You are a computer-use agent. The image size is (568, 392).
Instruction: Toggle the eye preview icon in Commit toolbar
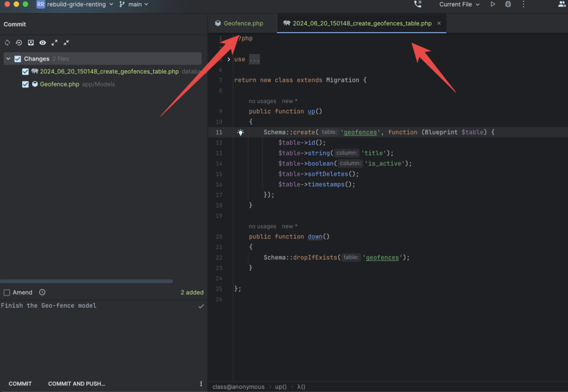(x=43, y=43)
